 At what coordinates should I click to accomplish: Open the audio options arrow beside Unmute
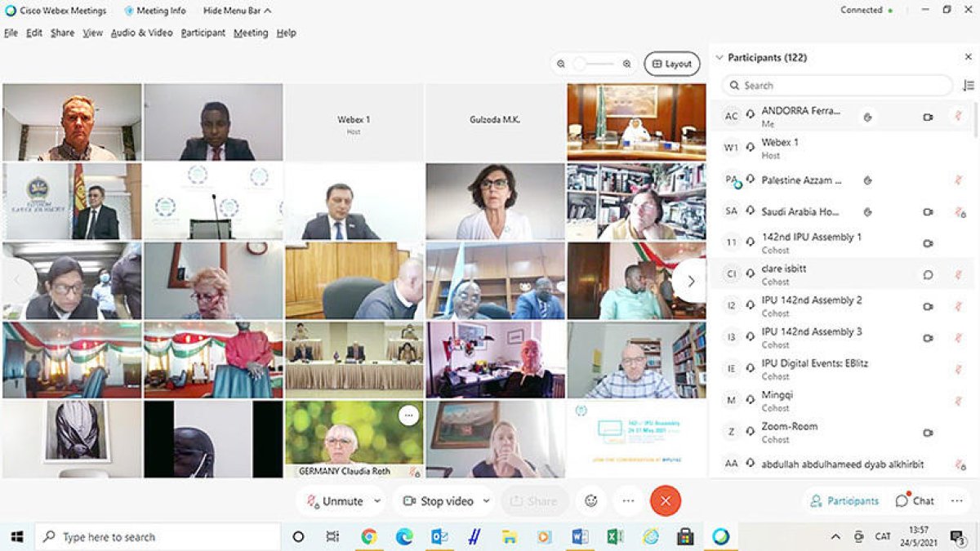point(376,500)
